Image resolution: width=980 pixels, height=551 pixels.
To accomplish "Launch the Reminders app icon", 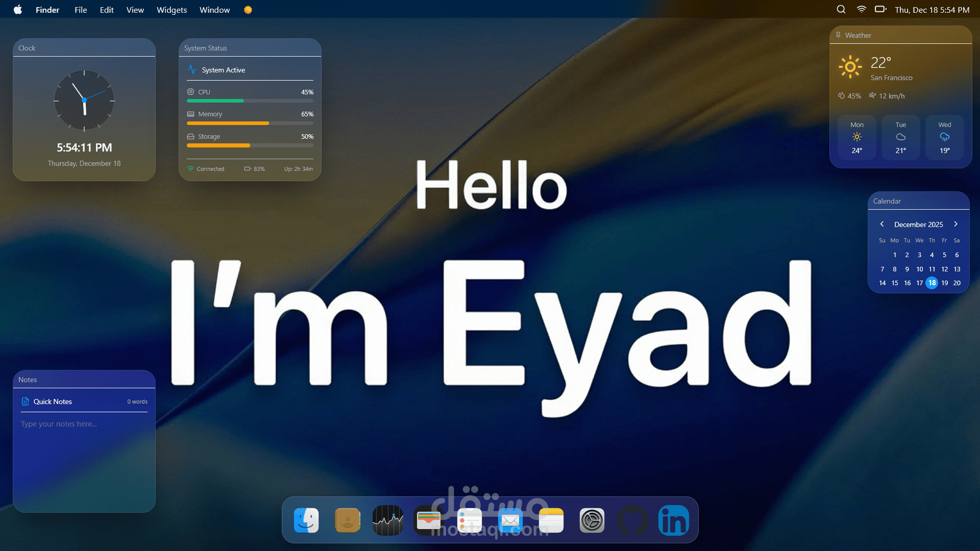I will (470, 520).
